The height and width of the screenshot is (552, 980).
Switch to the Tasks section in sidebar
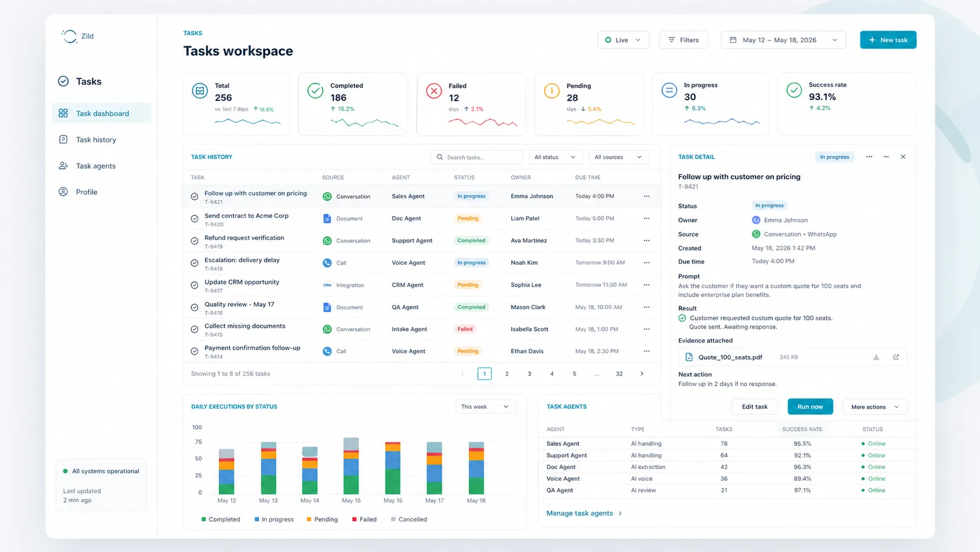click(x=80, y=81)
